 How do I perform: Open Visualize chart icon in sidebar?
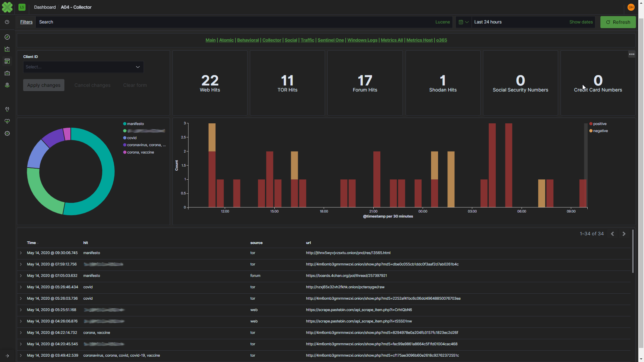click(7, 49)
